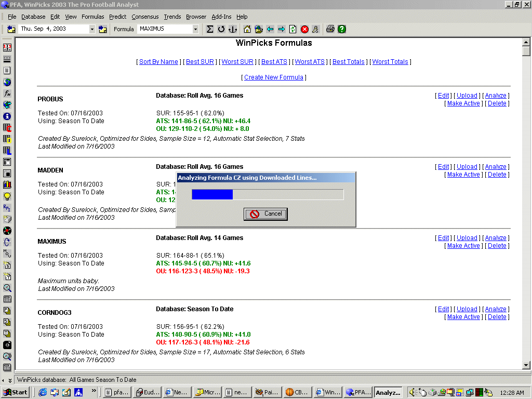Click the Sort By Name link
The image size is (532, 399).
tap(158, 62)
